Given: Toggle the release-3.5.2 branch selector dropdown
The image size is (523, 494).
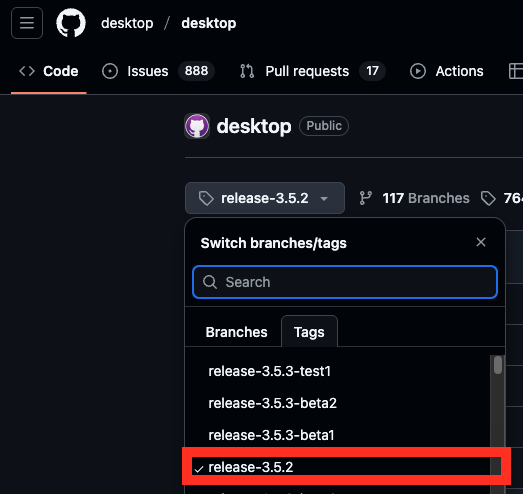Looking at the screenshot, I should 265,198.
